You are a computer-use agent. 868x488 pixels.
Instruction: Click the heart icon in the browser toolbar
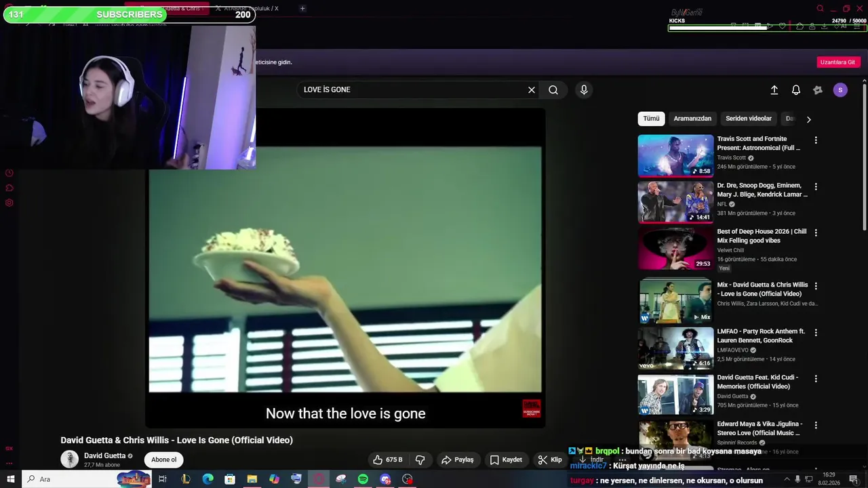pyautogui.click(x=782, y=26)
